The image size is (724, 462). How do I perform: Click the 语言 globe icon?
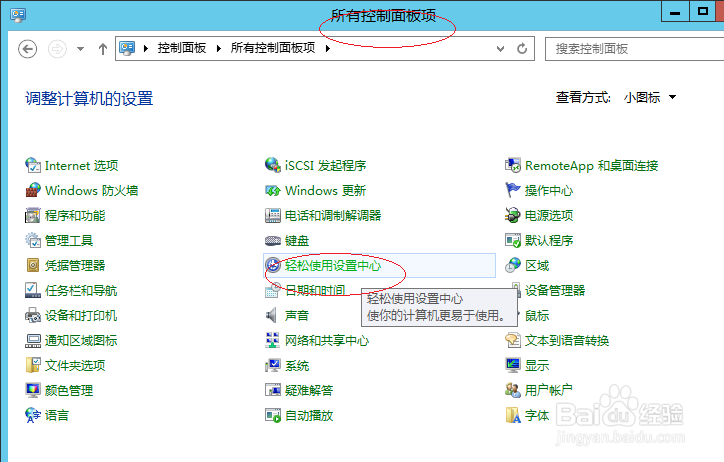click(x=33, y=415)
